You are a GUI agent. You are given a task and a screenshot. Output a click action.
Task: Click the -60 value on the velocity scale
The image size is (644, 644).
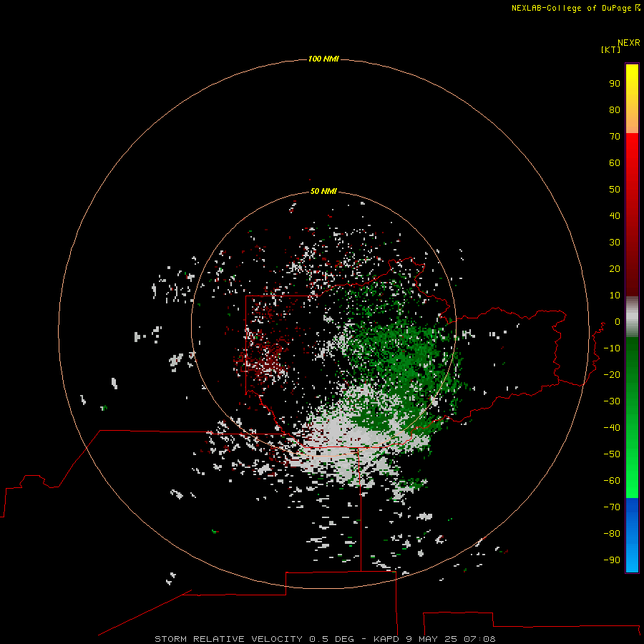tap(612, 481)
